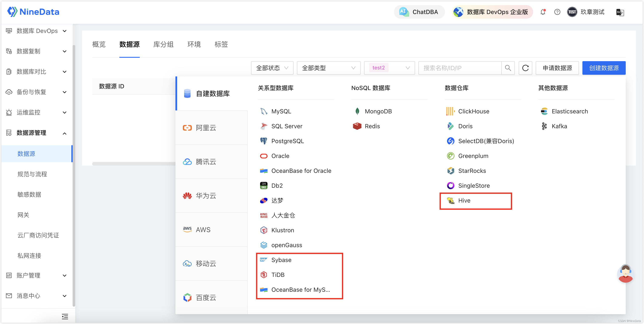Click the refresh list icon button

click(525, 68)
